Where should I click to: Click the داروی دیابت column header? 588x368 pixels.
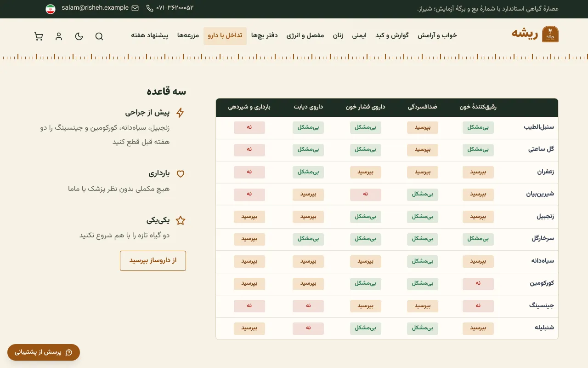coord(308,107)
